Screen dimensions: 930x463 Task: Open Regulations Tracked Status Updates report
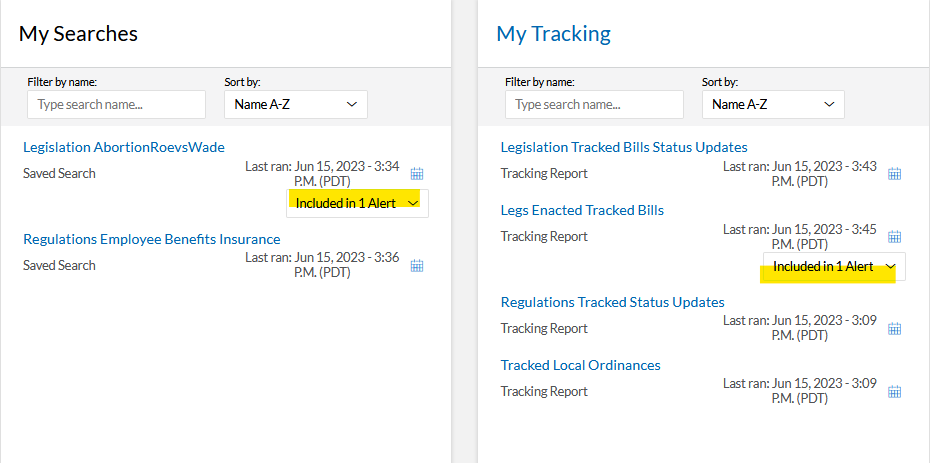click(612, 302)
